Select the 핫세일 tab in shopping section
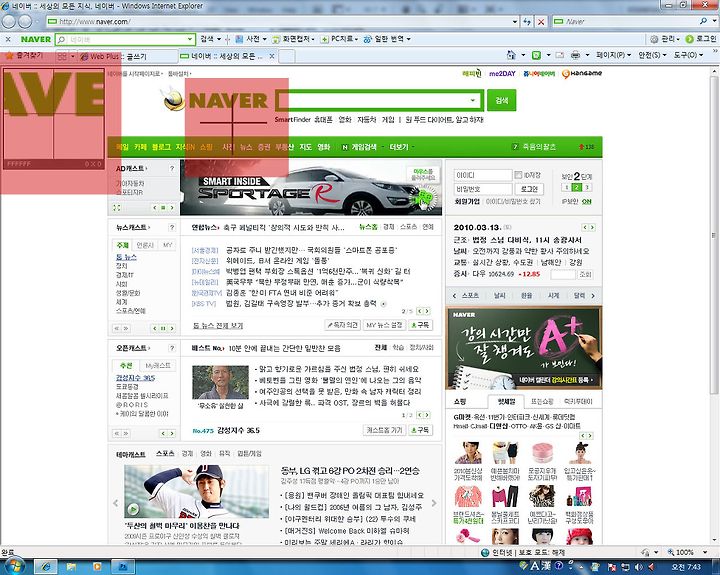Image resolution: width=720 pixels, height=575 pixels. click(x=507, y=401)
